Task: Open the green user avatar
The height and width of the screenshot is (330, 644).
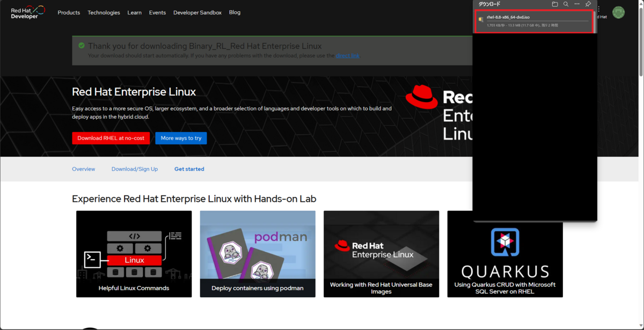Action: click(x=619, y=12)
